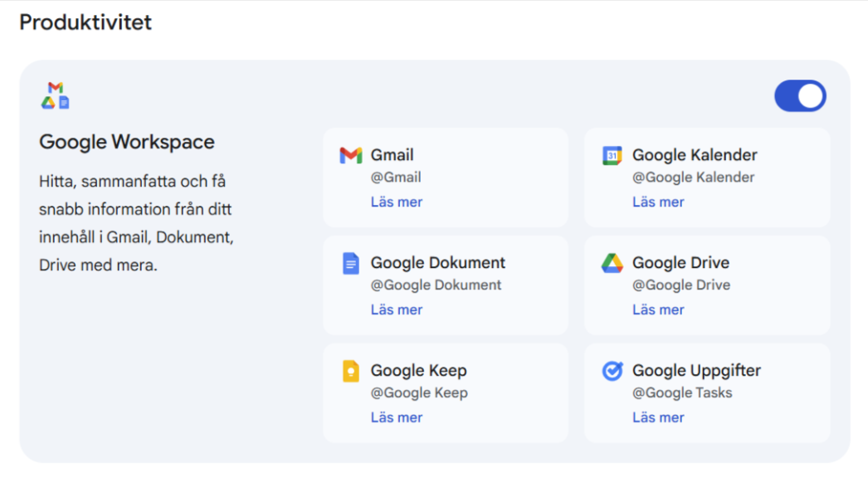Click the Produktivitet section heading

pos(85,22)
